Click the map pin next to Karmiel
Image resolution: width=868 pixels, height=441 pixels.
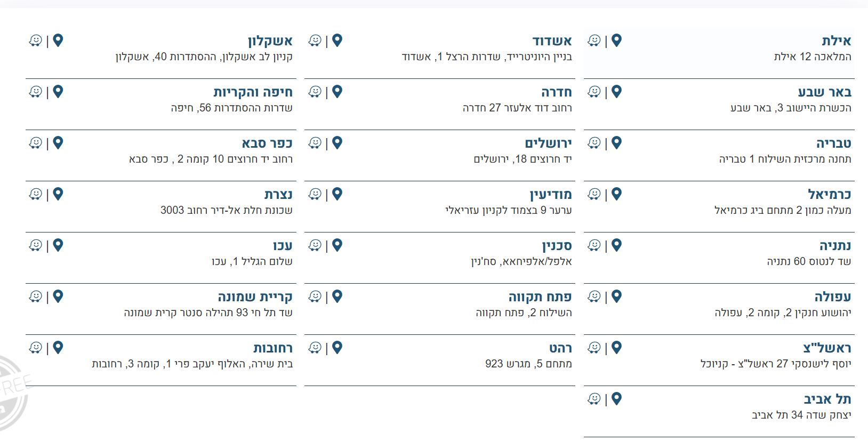coord(616,194)
